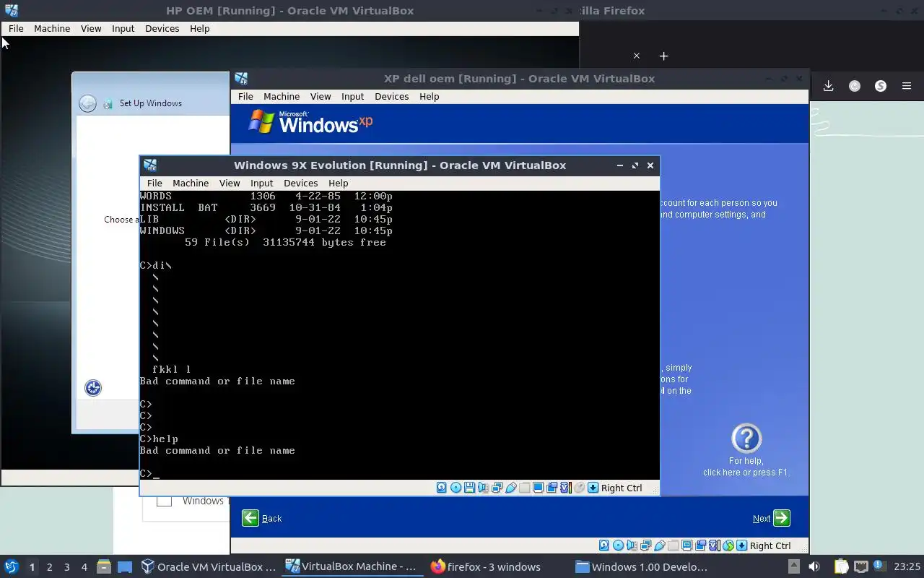Open File menu in Windows 9X Evolution window
This screenshot has height=578, width=924.
(x=154, y=183)
